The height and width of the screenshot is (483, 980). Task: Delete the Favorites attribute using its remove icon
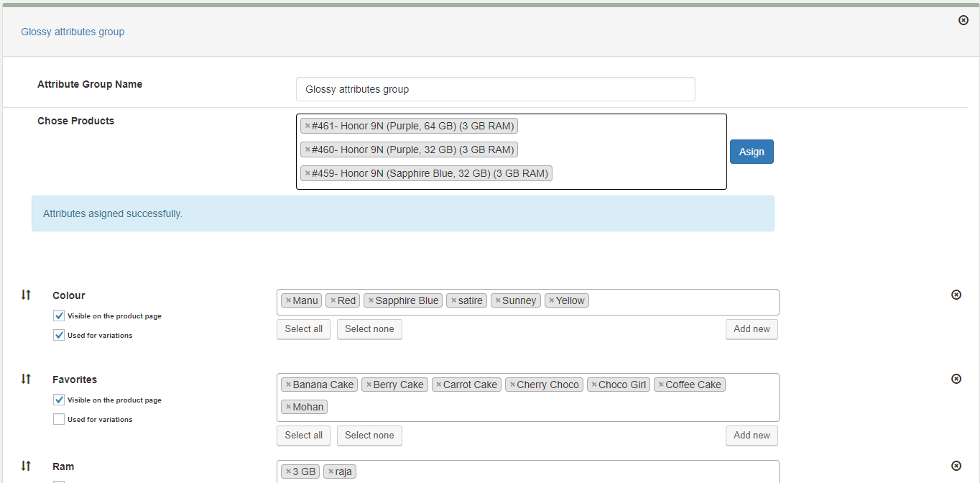pos(956,379)
